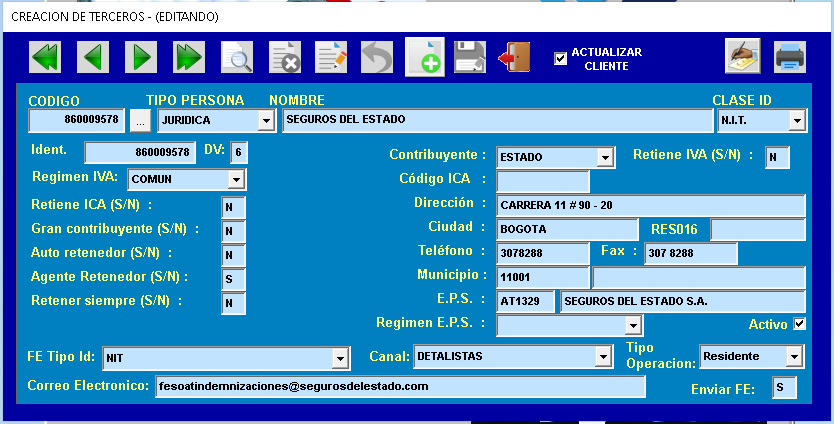Click the Auto retenedor (S/N) field
Viewport: 834px width, 424px height.
pyautogui.click(x=233, y=255)
